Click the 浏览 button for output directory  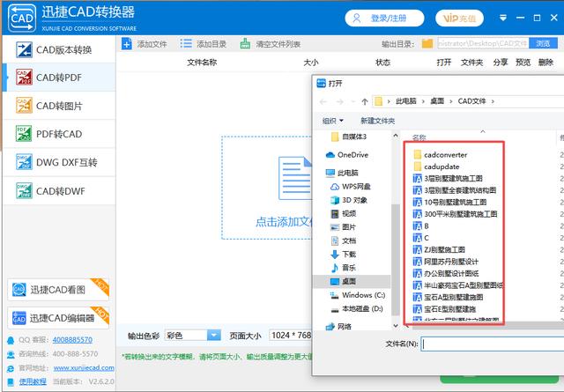coord(543,43)
